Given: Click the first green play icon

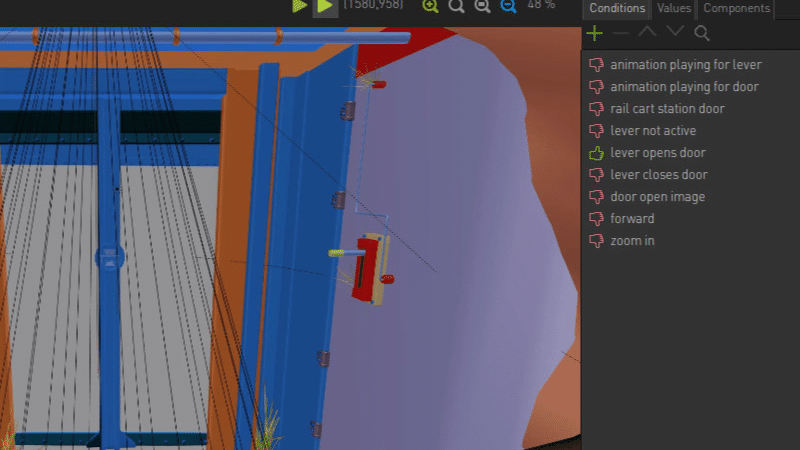Looking at the screenshot, I should point(299,6).
